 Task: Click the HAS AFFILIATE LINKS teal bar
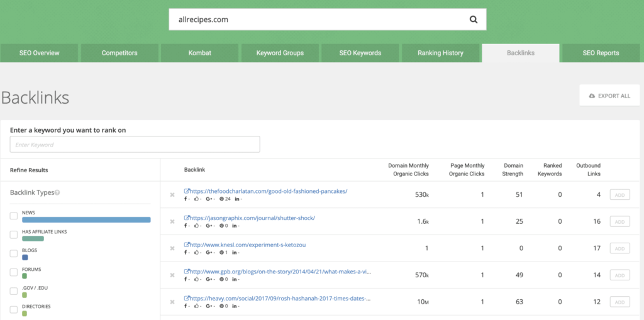click(33, 239)
